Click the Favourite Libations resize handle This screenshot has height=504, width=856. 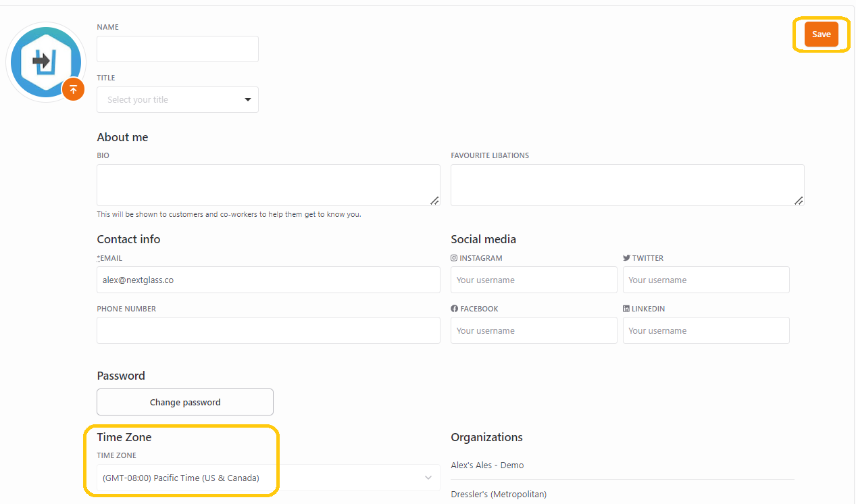799,200
